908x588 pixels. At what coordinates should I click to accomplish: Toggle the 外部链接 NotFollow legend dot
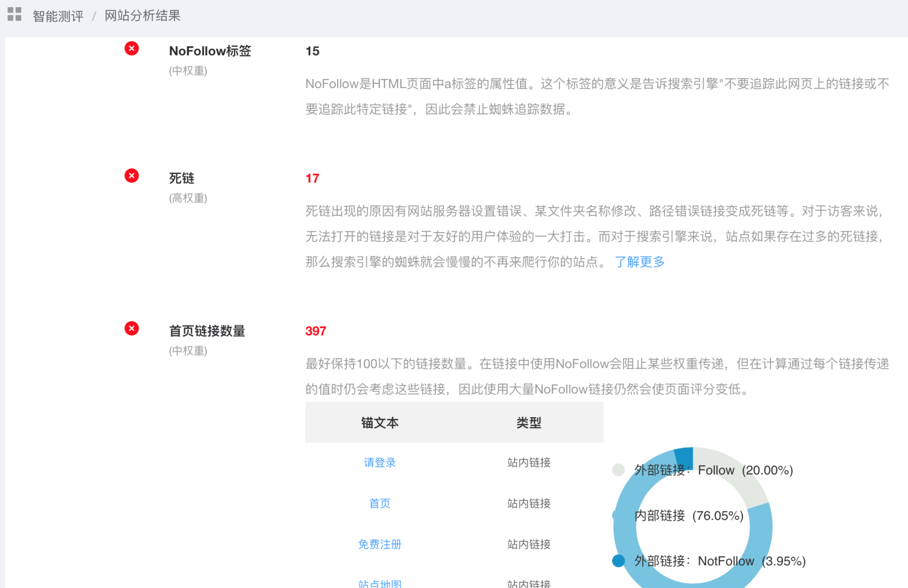(x=618, y=561)
